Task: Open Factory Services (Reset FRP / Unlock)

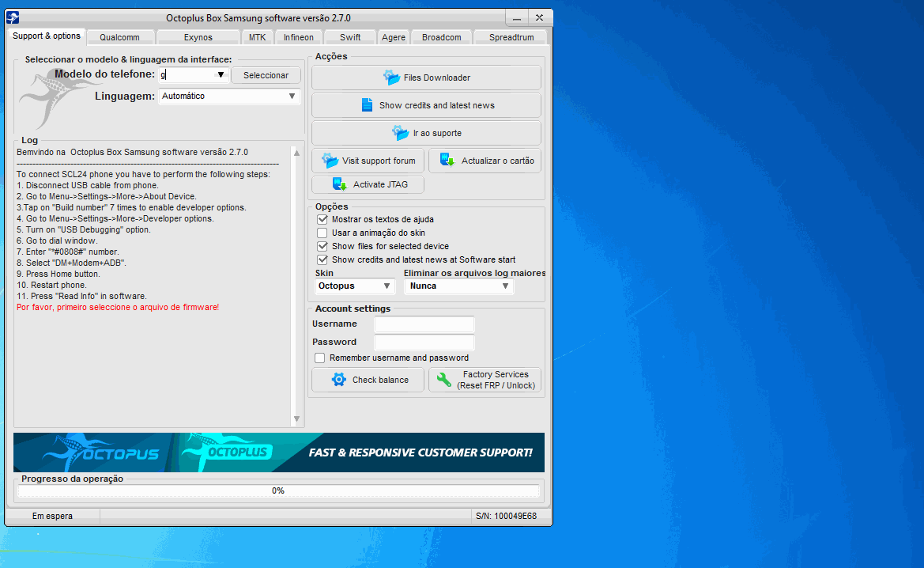Action: click(485, 379)
